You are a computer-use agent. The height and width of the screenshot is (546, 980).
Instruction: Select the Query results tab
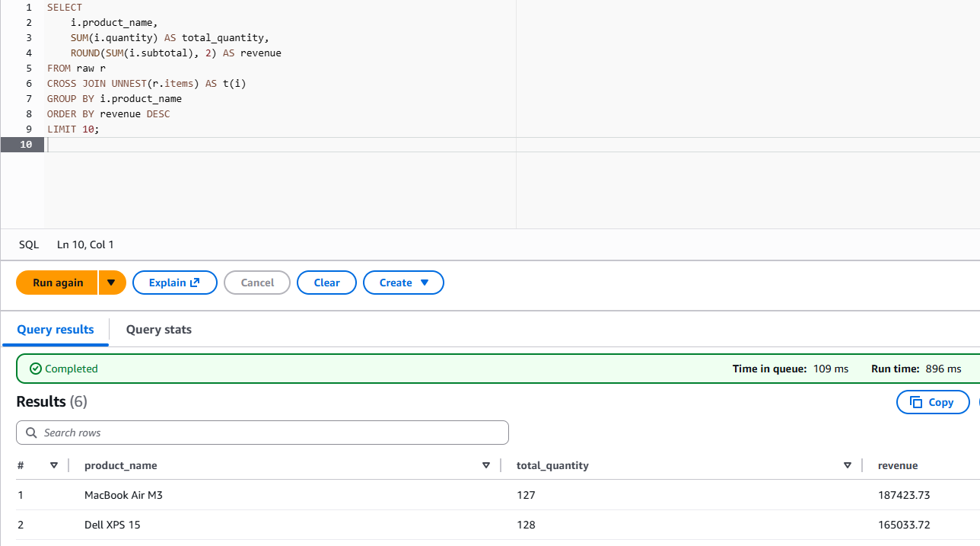tap(56, 330)
